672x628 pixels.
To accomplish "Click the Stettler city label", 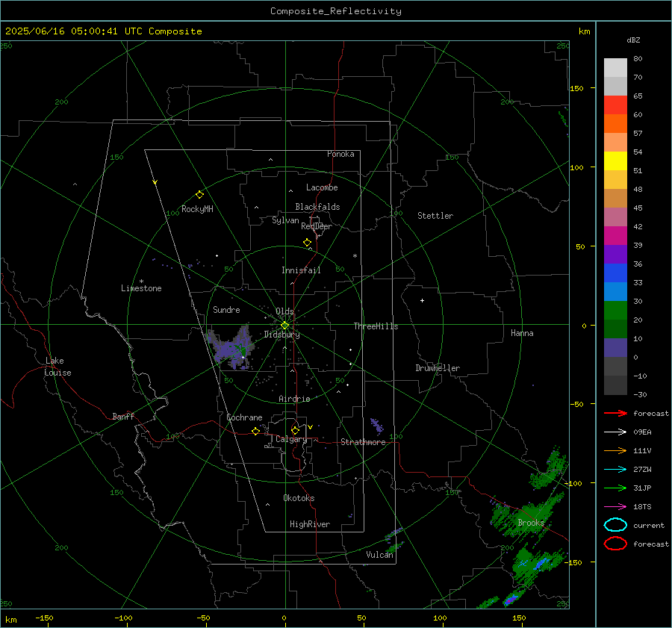I will coord(435,216).
